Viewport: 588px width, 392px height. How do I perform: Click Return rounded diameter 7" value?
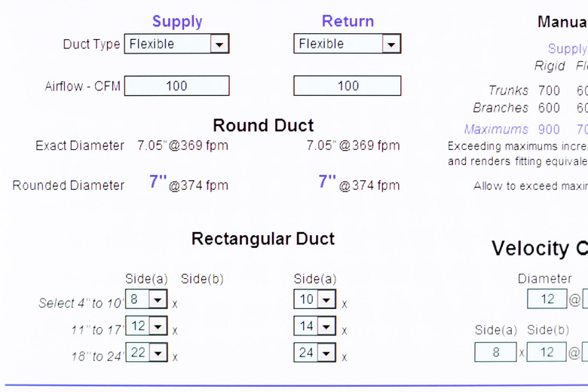pos(327,182)
